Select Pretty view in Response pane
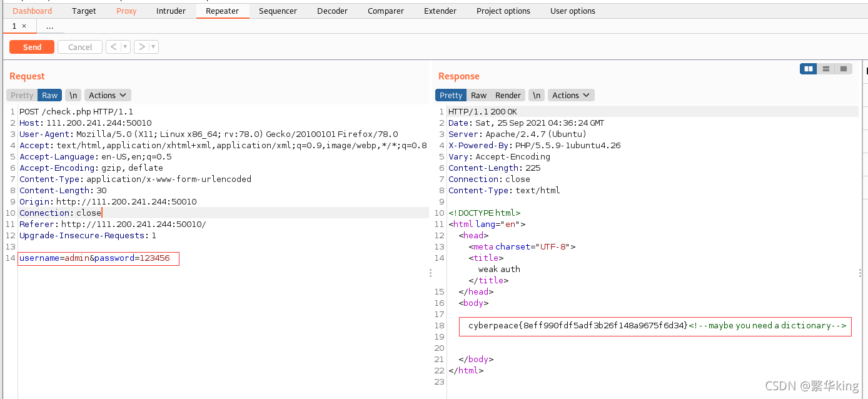868x399 pixels. (x=451, y=95)
